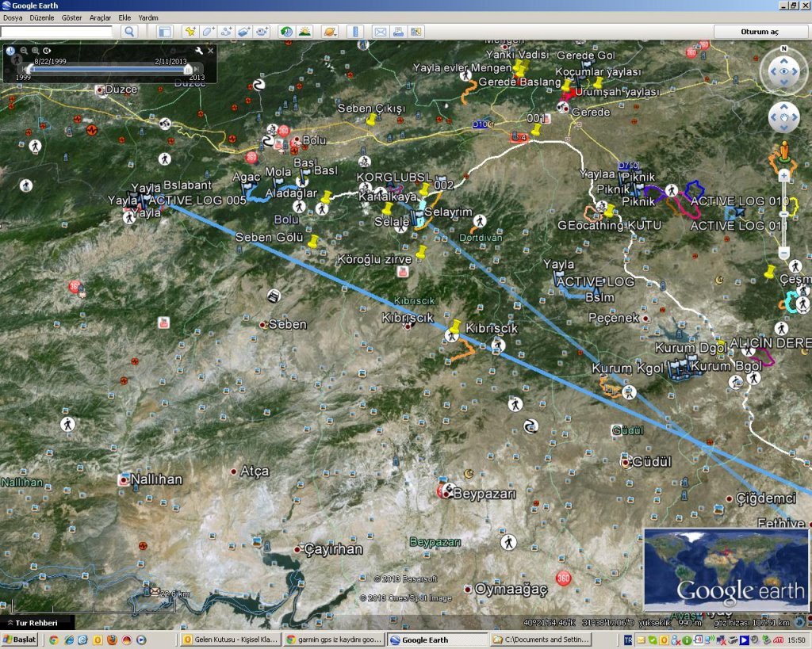Click the Seben Gölü placemark label
Screen dimensions: 812x649
click(x=269, y=237)
